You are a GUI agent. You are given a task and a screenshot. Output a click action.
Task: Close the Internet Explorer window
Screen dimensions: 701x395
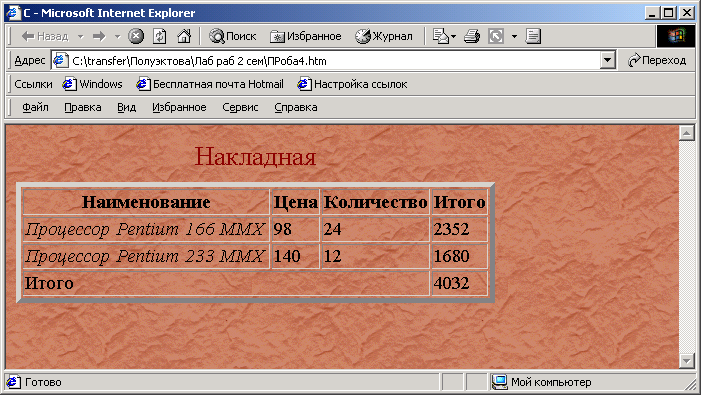686,13
